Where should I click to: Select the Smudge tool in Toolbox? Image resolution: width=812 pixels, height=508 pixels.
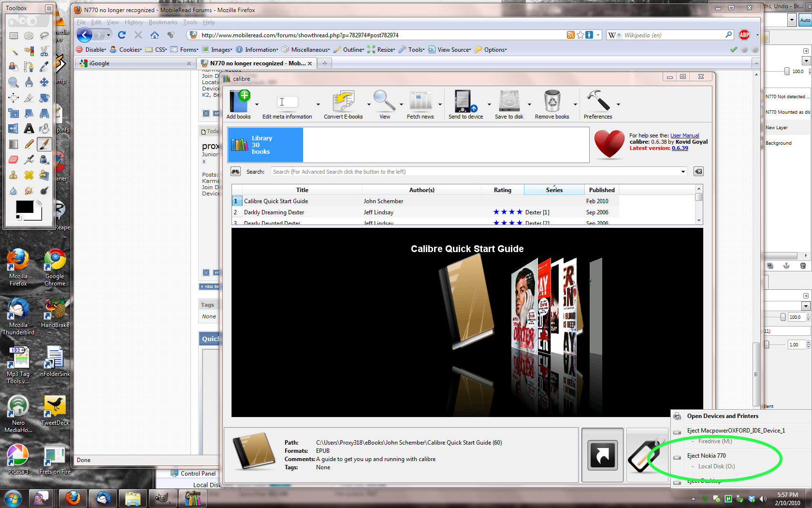[29, 191]
